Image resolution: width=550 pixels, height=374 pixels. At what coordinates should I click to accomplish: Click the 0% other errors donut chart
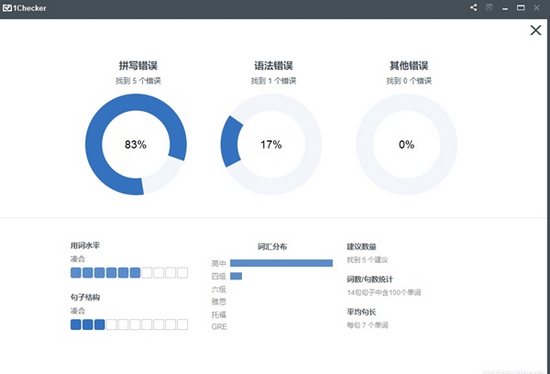[x=407, y=144]
